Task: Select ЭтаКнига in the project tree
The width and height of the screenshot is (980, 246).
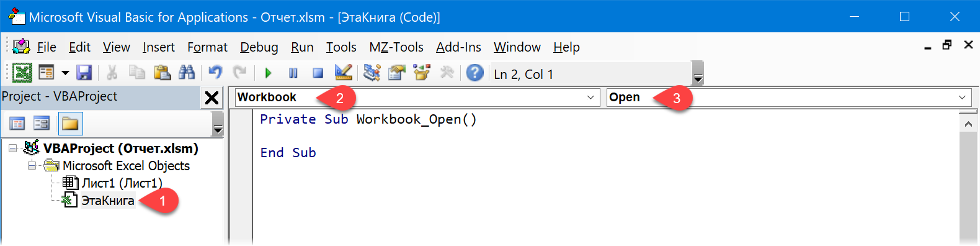Action: pyautogui.click(x=108, y=201)
